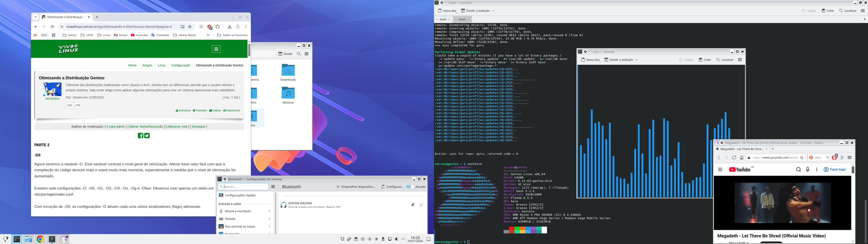Click the thumbs-up like button on article
868x244 pixels.
(70, 106)
